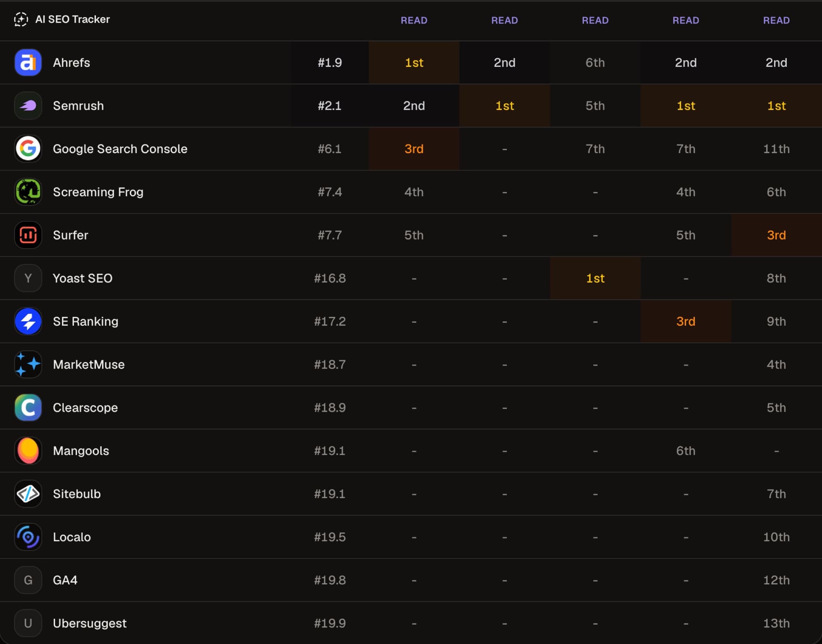The width and height of the screenshot is (822, 644).
Task: Click GA4 12th position cell
Action: 777,580
